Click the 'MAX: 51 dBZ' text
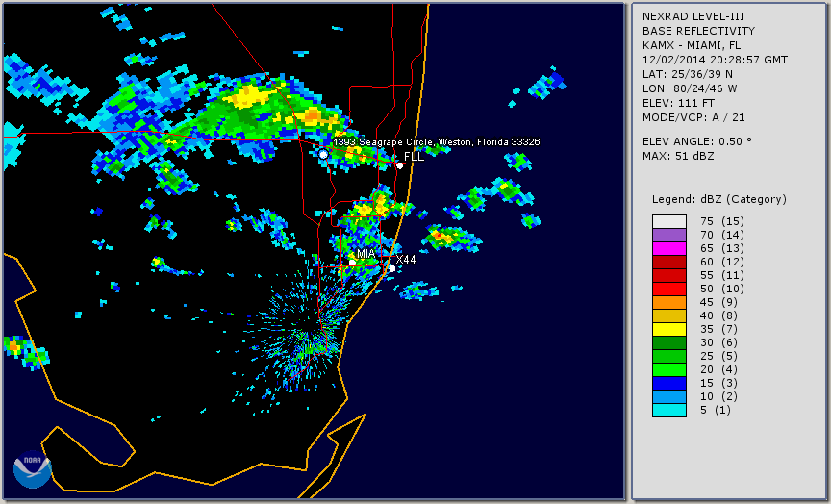The height and width of the screenshot is (504, 831). point(678,156)
